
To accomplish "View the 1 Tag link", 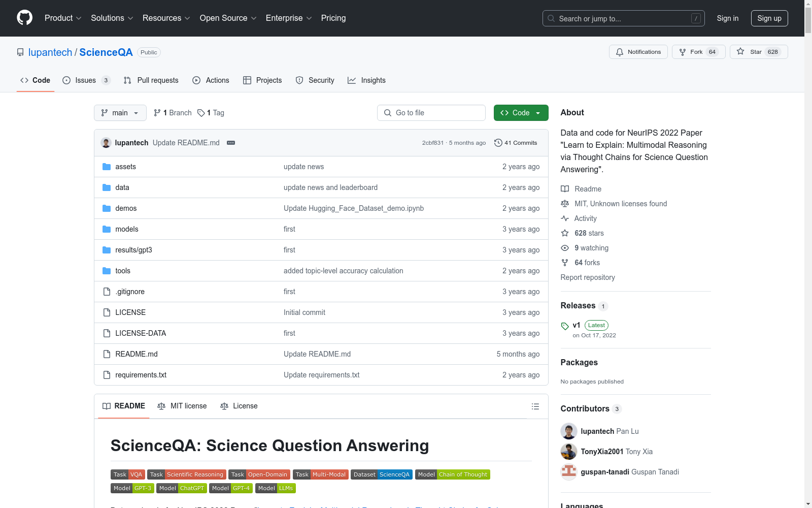I will coord(211,113).
